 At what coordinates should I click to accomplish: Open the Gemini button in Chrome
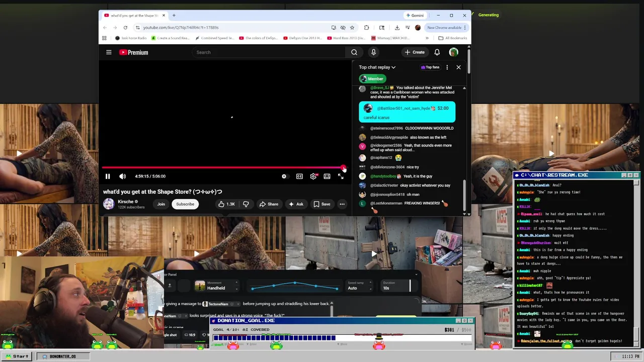(415, 16)
